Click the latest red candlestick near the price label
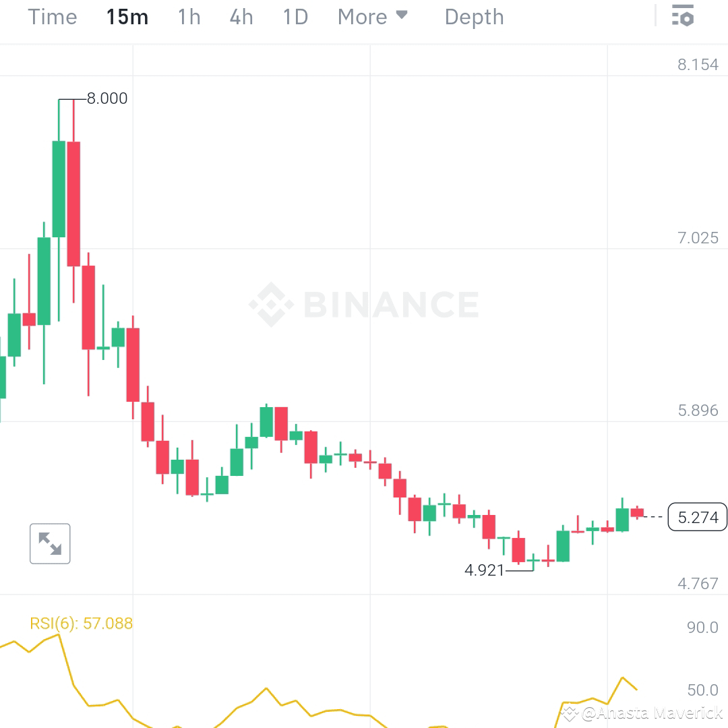The height and width of the screenshot is (728, 728). [x=637, y=512]
